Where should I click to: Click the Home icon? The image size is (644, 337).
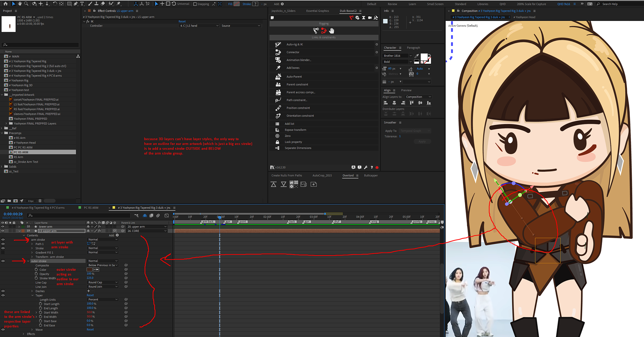point(6,4)
